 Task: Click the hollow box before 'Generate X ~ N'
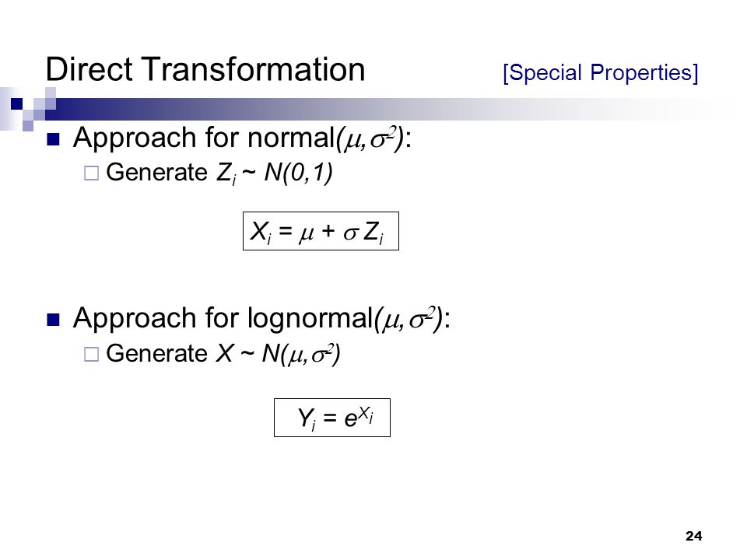92,355
